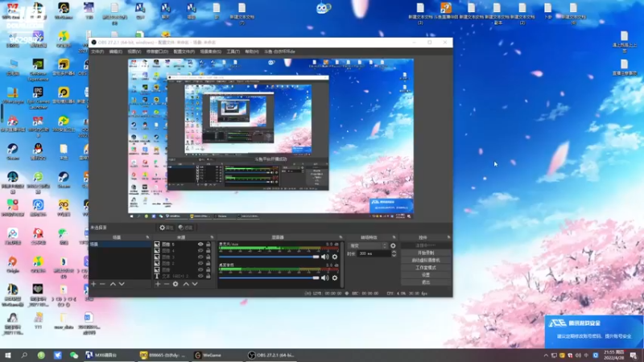The height and width of the screenshot is (362, 644).
Task: Open the 麦克风/Aux audio settings gear
Action: (335, 257)
